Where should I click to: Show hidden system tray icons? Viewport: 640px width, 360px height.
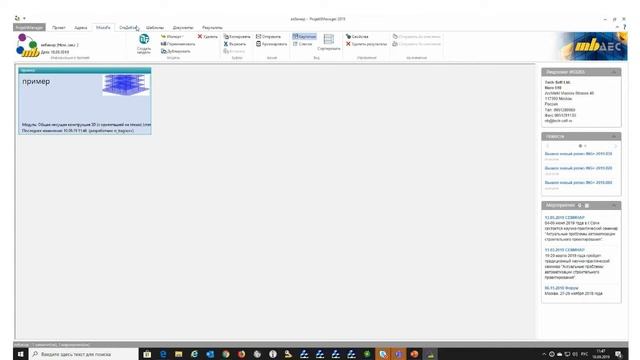click(544, 354)
